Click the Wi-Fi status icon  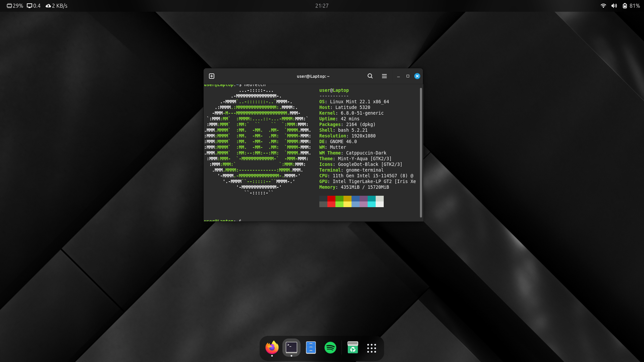coord(603,6)
